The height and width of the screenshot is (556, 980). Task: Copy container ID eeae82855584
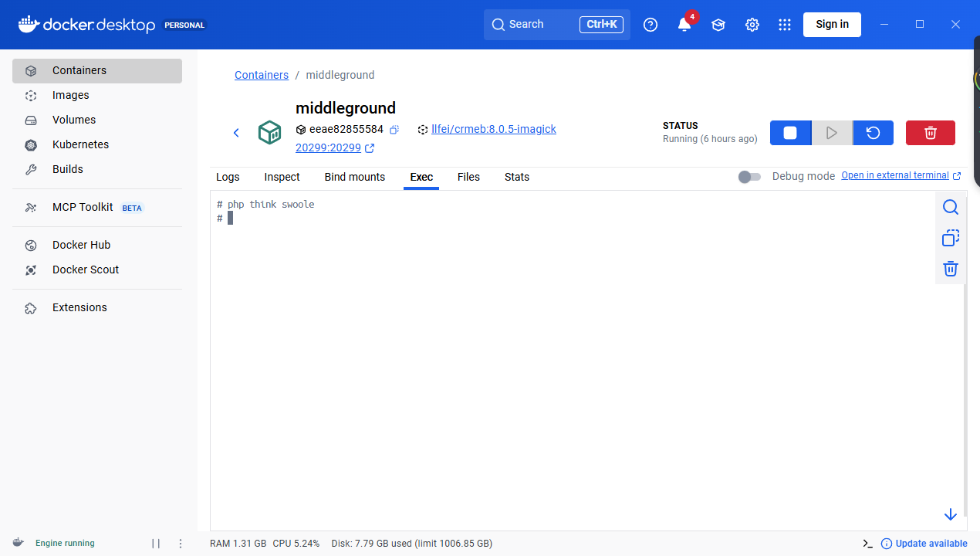pyautogui.click(x=394, y=130)
